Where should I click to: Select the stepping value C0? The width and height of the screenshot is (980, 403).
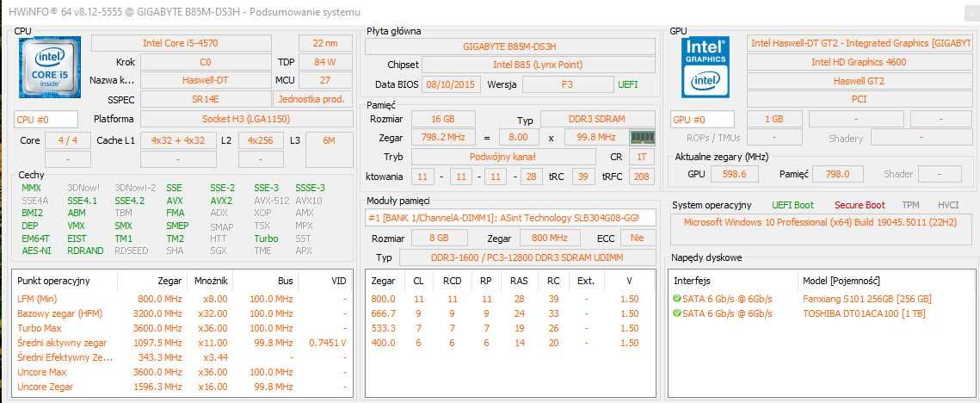coord(206,62)
